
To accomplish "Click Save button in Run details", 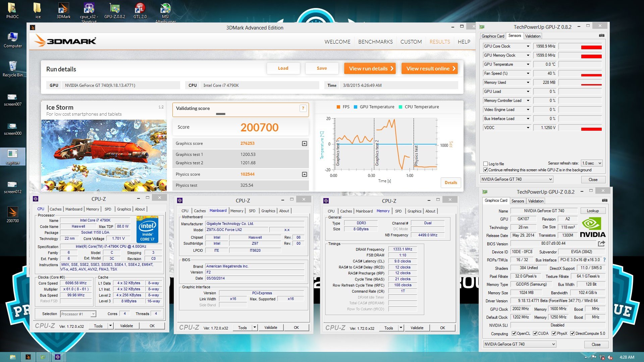I will pos(322,68).
